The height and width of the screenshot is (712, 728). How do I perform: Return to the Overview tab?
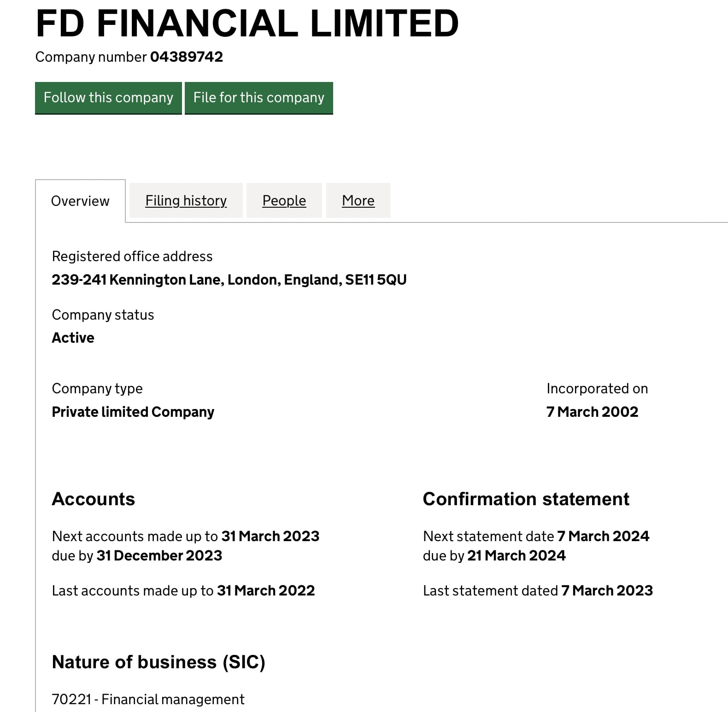[x=80, y=200]
